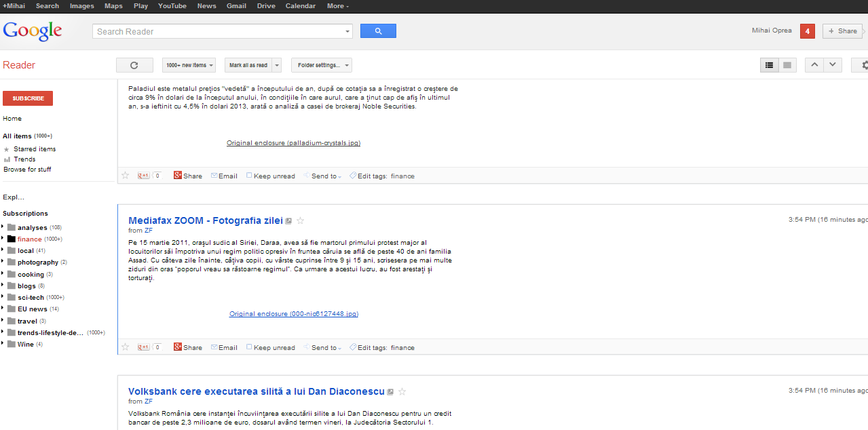Switch to expanded view icon

tap(787, 65)
